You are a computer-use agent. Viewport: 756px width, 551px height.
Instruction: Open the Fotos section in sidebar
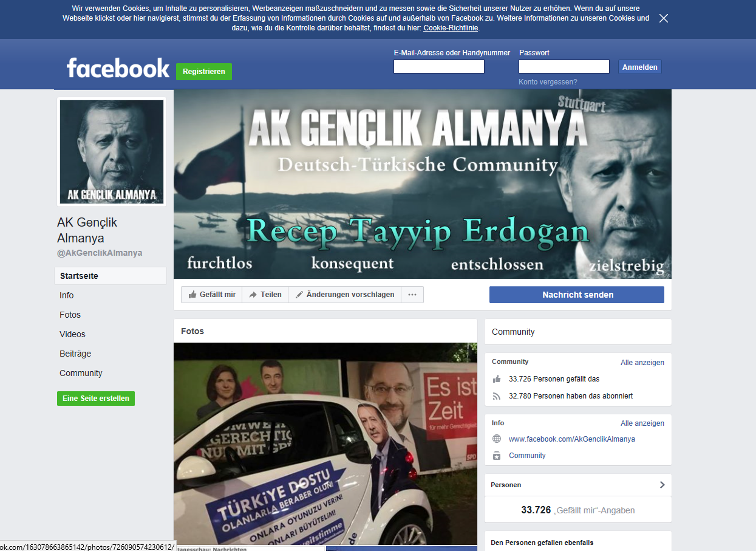coord(70,315)
